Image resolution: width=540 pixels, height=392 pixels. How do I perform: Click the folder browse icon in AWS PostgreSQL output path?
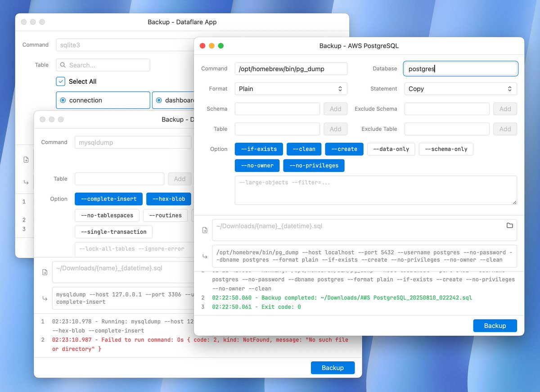[509, 225]
